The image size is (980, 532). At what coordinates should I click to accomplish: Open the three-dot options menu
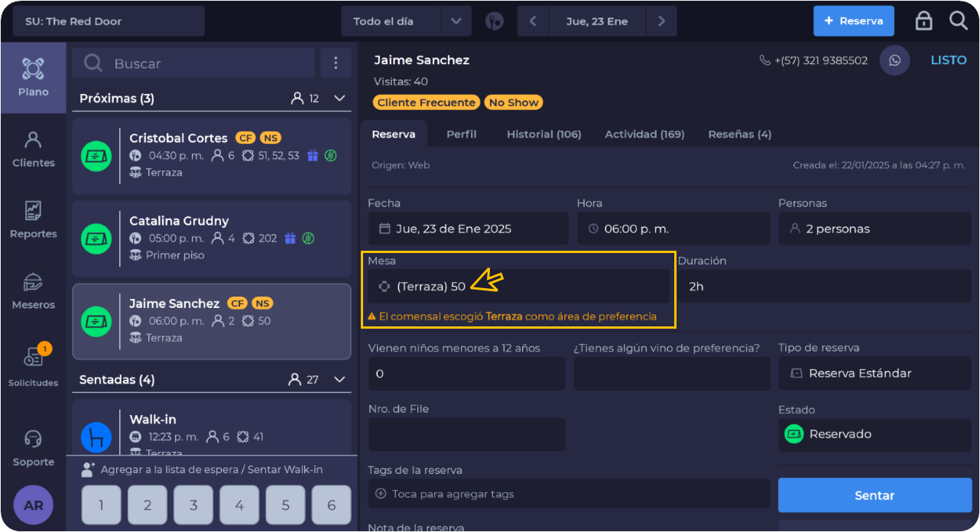pos(336,63)
